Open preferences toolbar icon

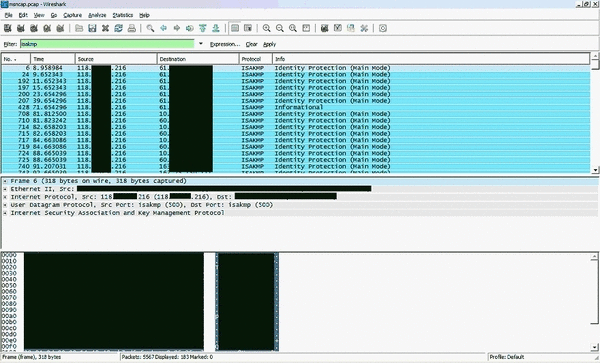pyautogui.click(x=364, y=28)
